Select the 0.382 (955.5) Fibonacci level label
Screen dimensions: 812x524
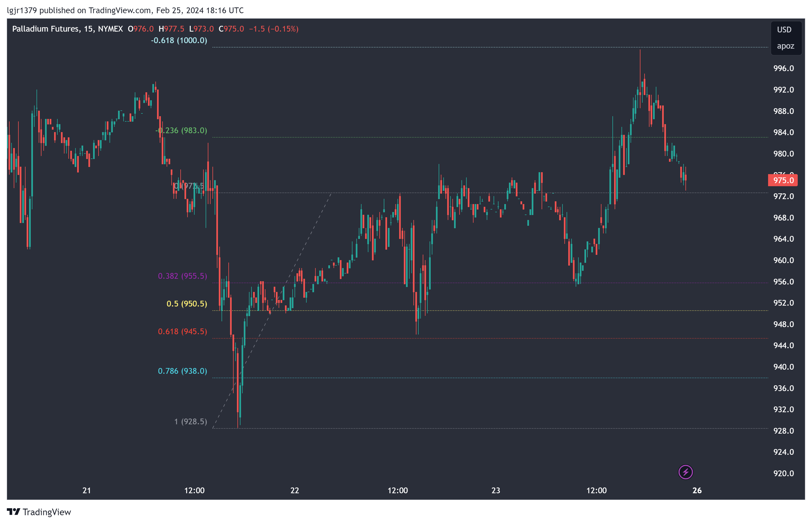tap(182, 276)
